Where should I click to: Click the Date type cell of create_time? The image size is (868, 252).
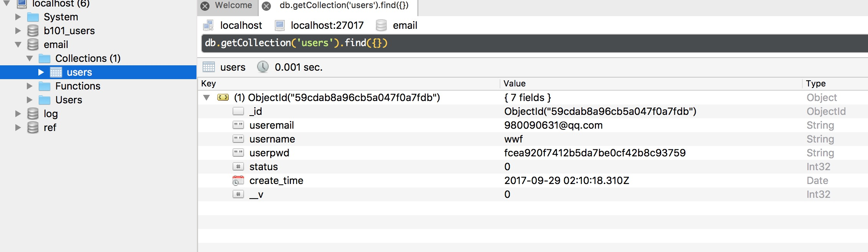[817, 181]
